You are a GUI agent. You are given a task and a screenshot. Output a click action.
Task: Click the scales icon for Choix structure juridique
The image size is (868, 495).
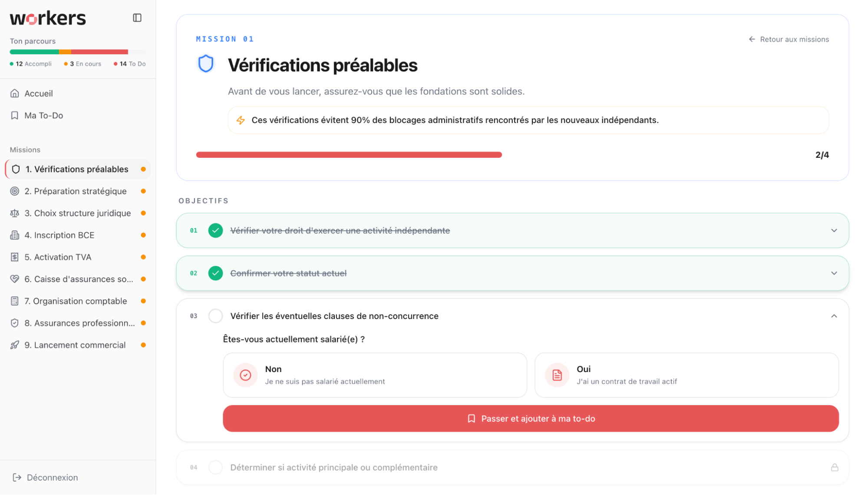pos(15,213)
